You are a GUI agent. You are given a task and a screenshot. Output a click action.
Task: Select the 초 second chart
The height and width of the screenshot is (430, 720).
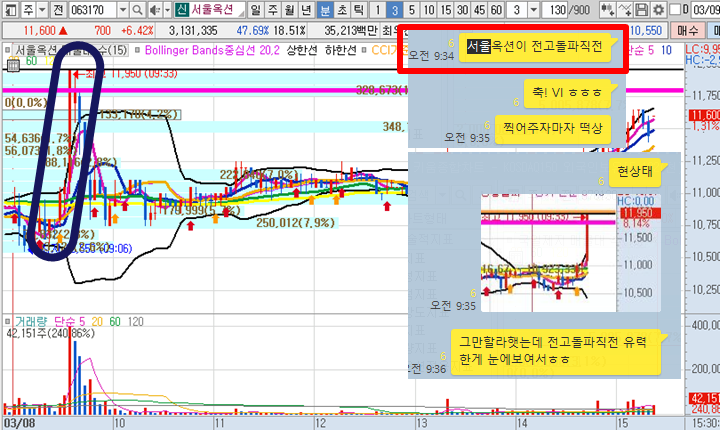pos(342,9)
